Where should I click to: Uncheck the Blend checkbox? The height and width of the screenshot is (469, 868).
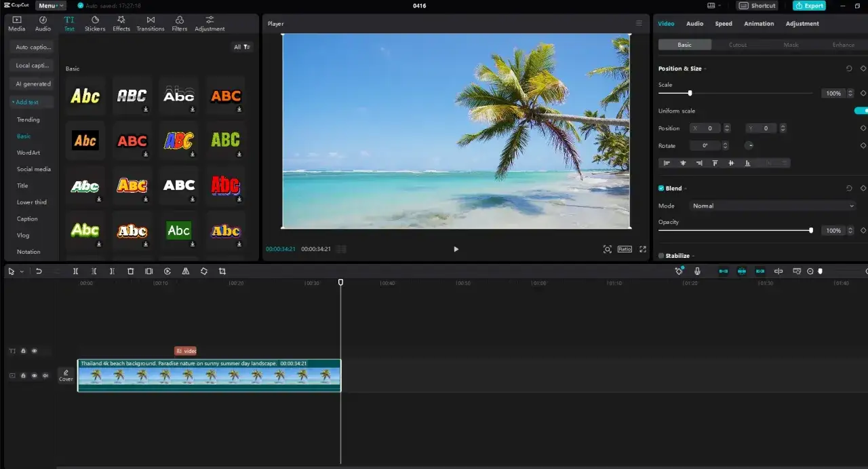661,188
